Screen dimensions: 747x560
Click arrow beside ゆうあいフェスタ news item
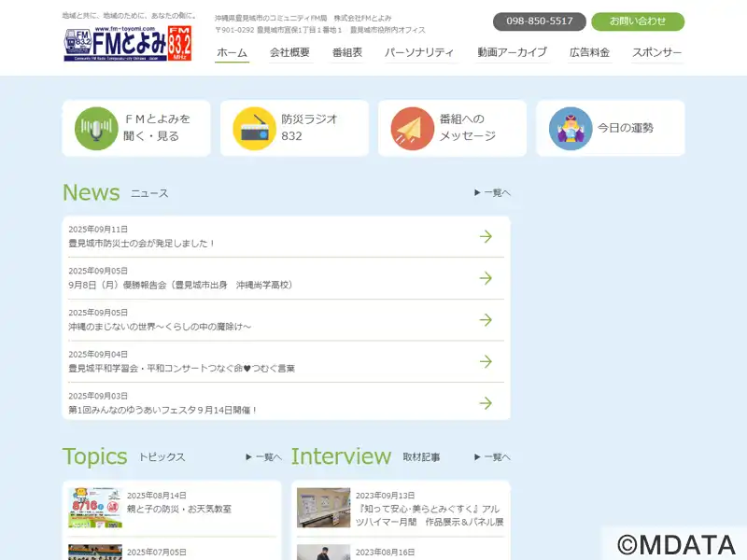pyautogui.click(x=486, y=403)
